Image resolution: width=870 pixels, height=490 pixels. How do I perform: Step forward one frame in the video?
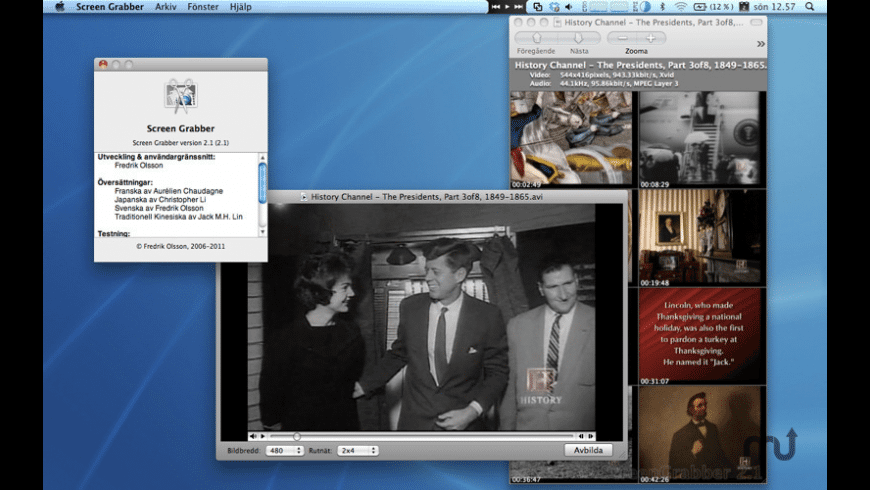click(x=591, y=436)
